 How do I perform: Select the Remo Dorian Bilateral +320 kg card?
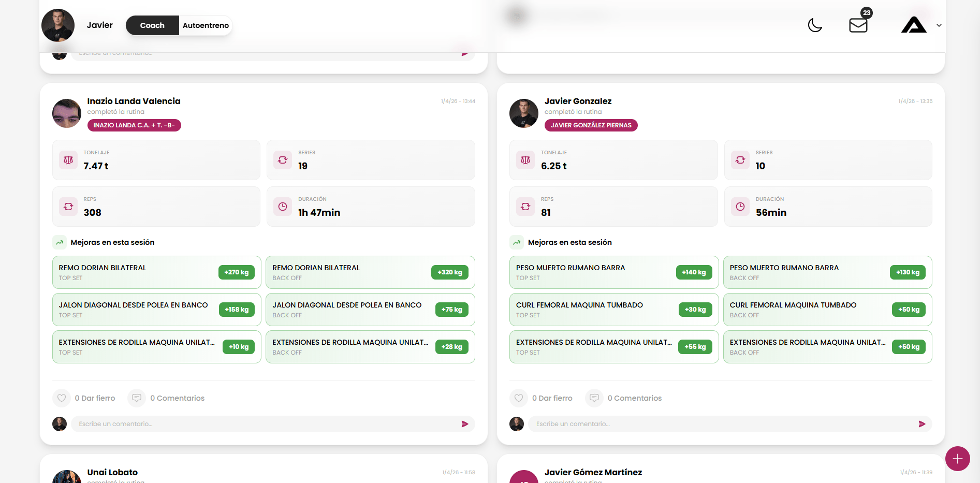370,272
